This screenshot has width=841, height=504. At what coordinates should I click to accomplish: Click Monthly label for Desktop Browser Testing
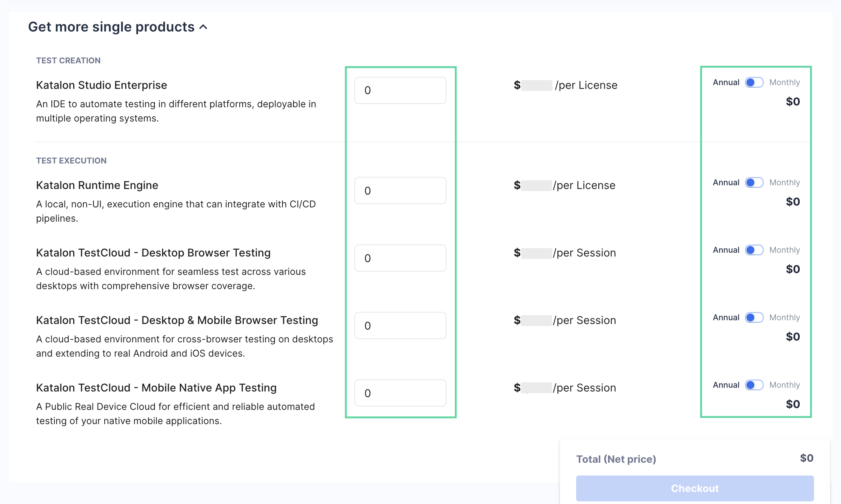pos(784,250)
